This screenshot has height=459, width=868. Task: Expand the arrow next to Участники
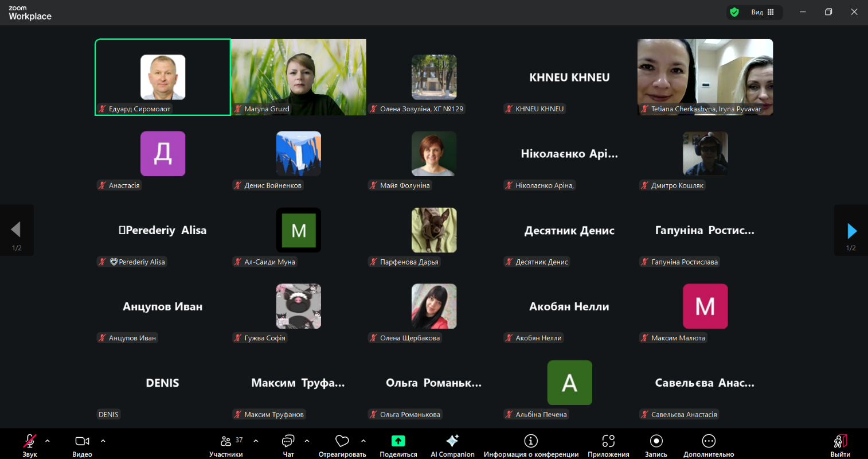(x=256, y=441)
